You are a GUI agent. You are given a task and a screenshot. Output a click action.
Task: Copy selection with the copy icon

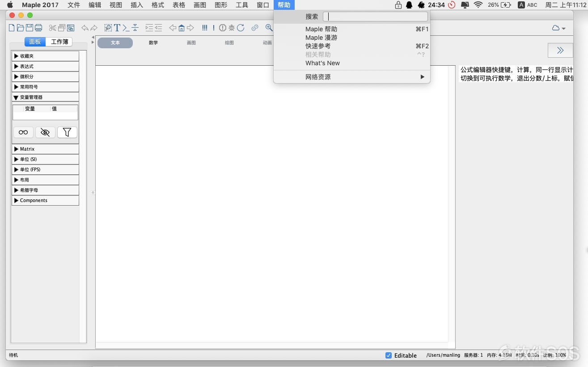[62, 28]
